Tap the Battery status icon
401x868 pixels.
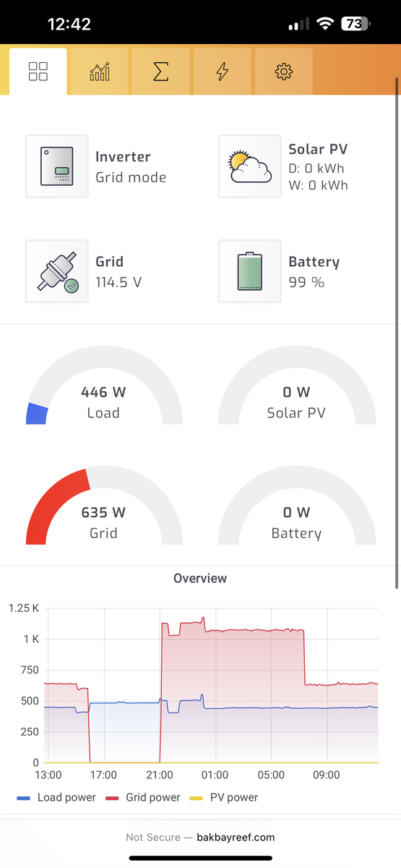tap(250, 271)
